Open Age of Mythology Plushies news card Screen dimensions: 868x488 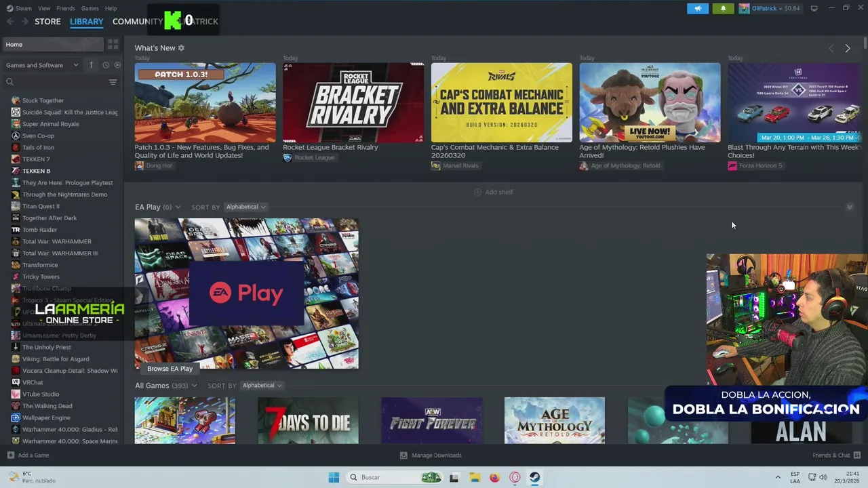(x=650, y=102)
